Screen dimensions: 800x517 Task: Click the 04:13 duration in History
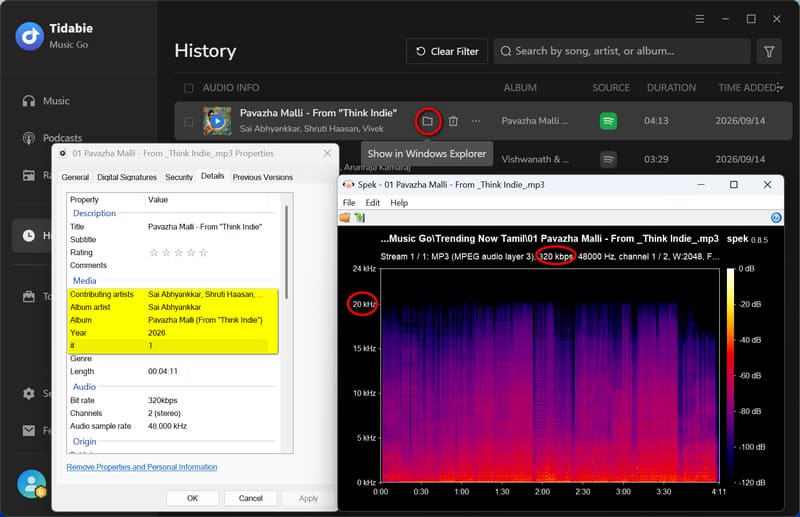coord(656,121)
